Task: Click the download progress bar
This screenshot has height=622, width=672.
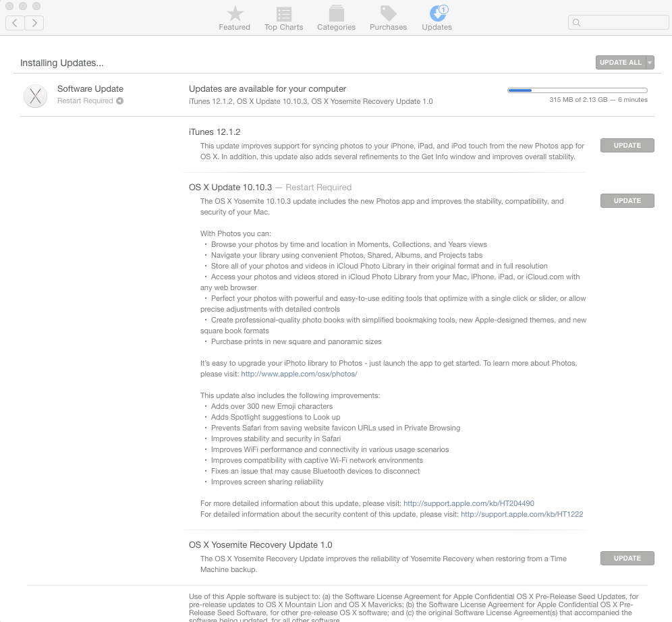Action: pyautogui.click(x=578, y=90)
